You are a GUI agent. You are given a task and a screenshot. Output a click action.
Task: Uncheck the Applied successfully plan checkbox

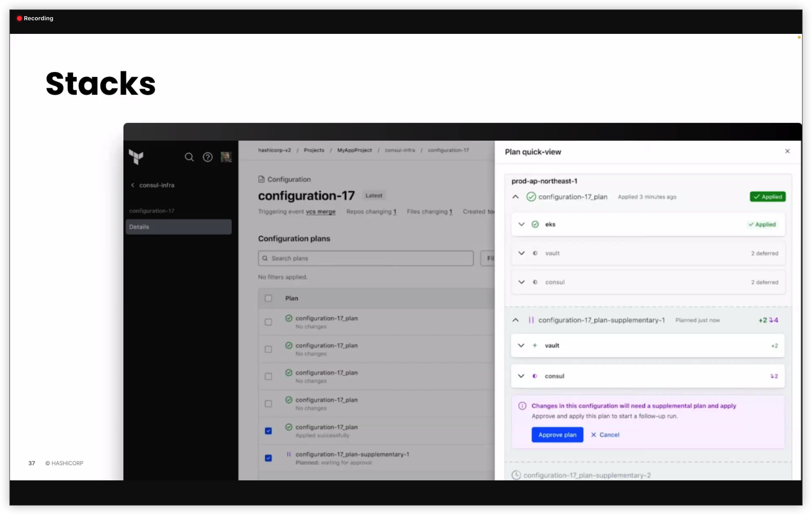coord(268,431)
